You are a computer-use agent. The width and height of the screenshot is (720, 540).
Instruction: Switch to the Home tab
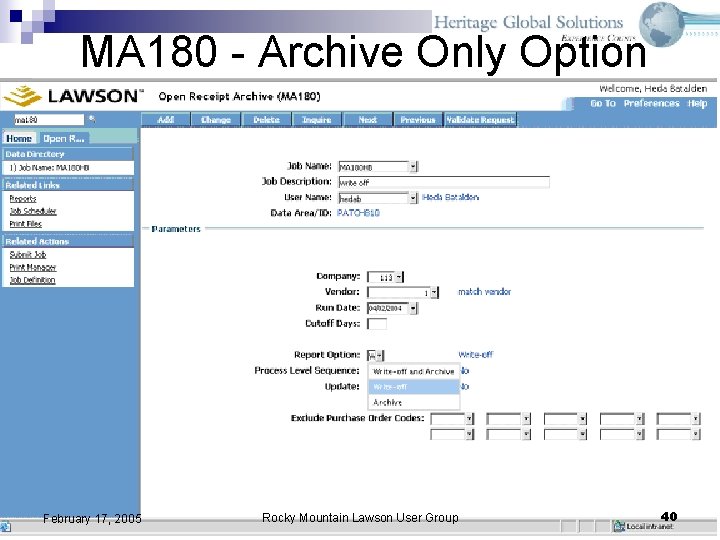(19, 138)
